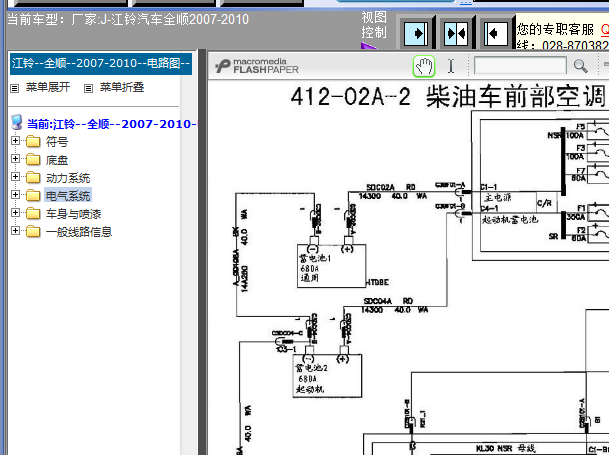This screenshot has height=455, width=609.
Task: Click the Macromedia FlashPaper logo
Action: [x=257, y=66]
